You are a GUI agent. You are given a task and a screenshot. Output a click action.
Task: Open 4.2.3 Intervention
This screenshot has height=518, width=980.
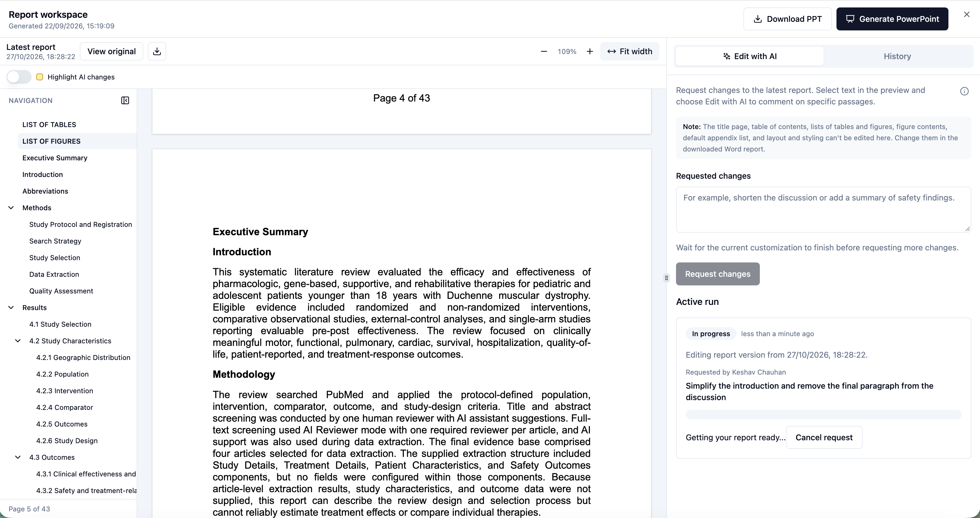point(65,391)
